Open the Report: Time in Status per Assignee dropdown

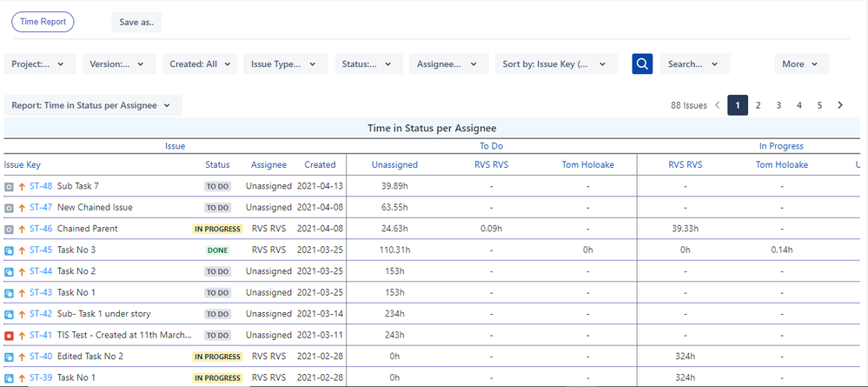tap(93, 105)
